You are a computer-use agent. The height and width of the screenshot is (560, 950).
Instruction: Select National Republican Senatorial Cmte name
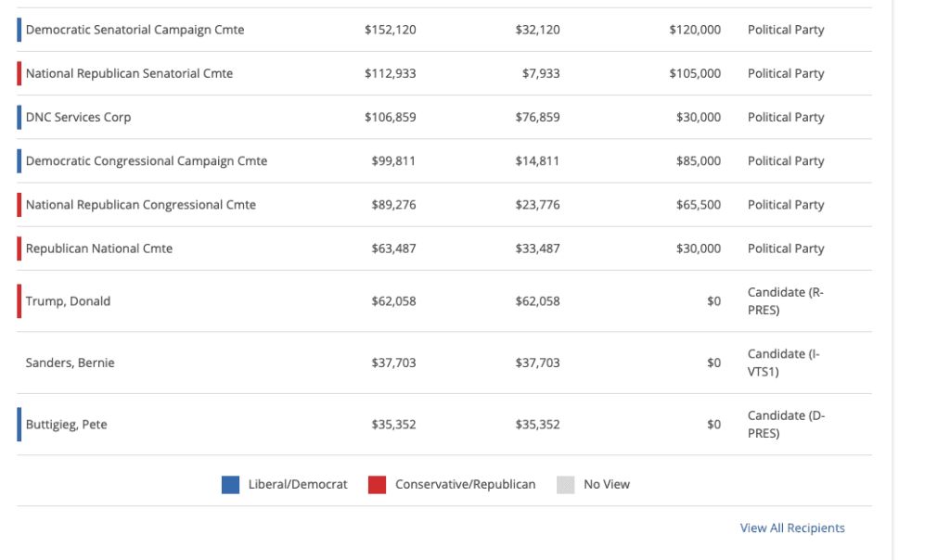[129, 73]
